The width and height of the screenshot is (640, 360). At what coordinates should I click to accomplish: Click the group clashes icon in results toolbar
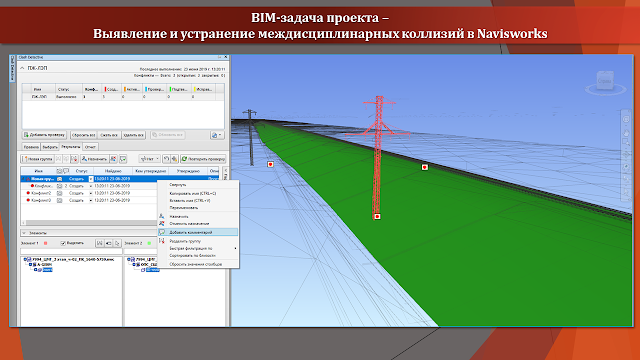58,159
